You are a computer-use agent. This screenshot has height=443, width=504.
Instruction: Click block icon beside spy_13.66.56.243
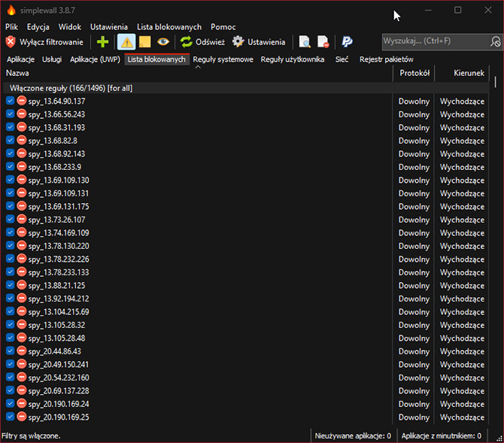click(x=22, y=114)
